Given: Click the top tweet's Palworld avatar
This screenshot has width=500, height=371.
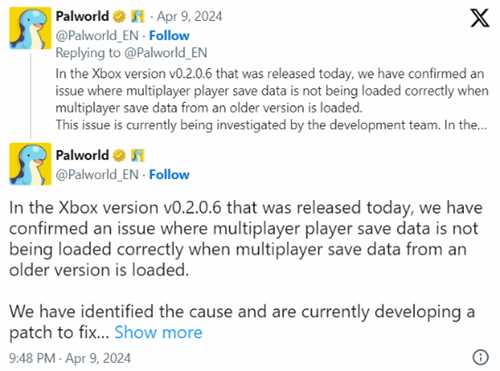Looking at the screenshot, I should click(x=30, y=28).
